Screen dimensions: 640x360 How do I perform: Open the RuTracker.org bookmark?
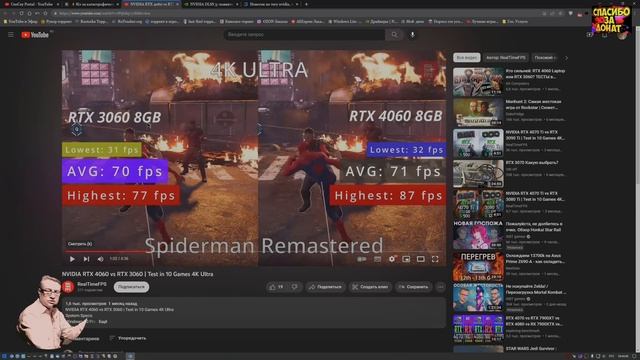coord(127,21)
